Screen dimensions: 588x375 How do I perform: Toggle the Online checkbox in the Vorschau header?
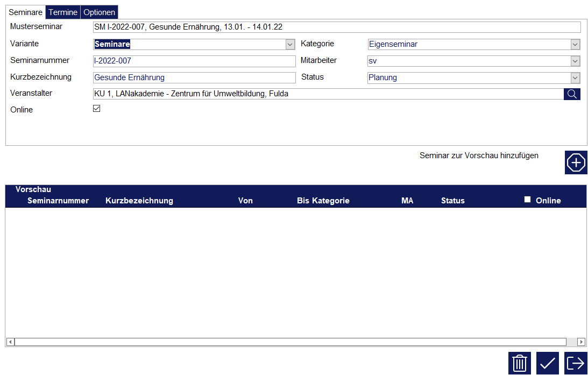click(x=527, y=200)
